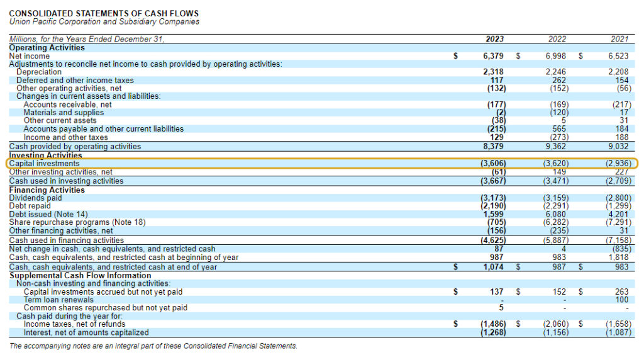Click Capital investments accrued but not yet paid
This screenshot has width=644, height=357.
(x=103, y=292)
